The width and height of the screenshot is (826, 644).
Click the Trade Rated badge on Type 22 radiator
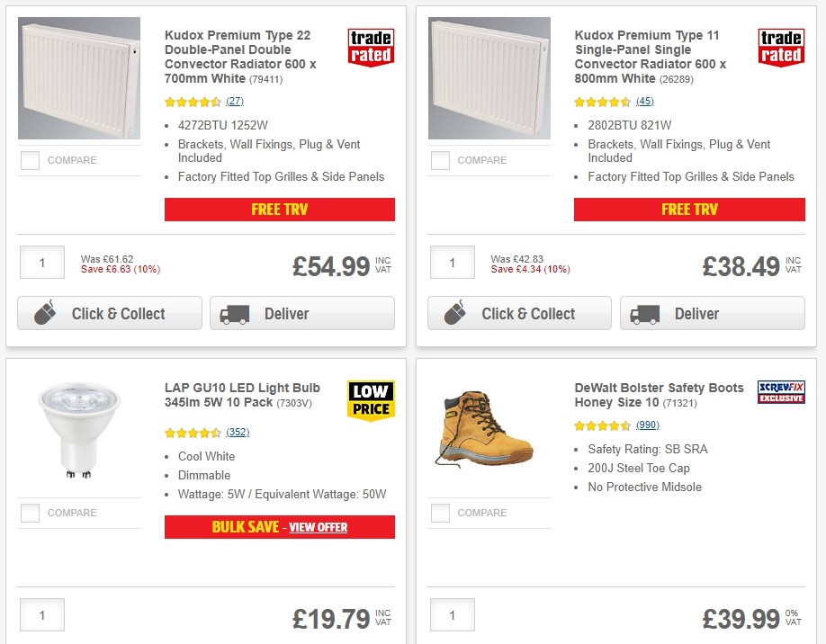tap(371, 46)
